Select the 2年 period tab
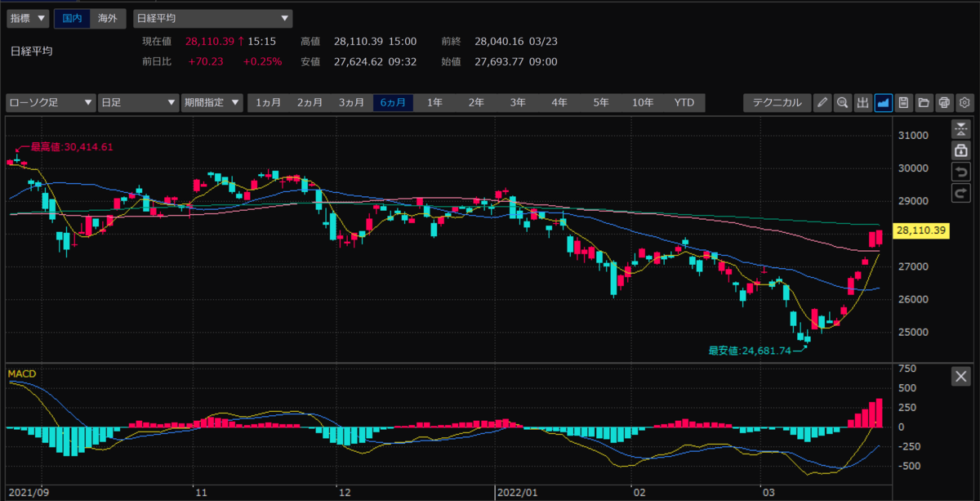Screen dimensions: 980x501 tap(476, 103)
